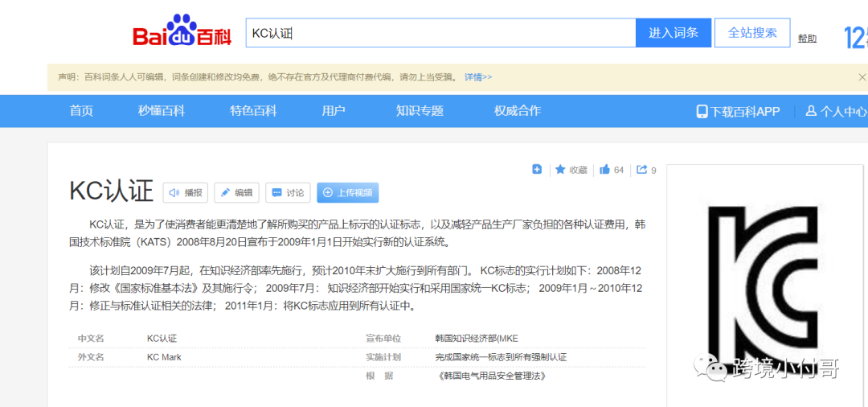
Task: Click the KC认证 page title
Action: [111, 191]
